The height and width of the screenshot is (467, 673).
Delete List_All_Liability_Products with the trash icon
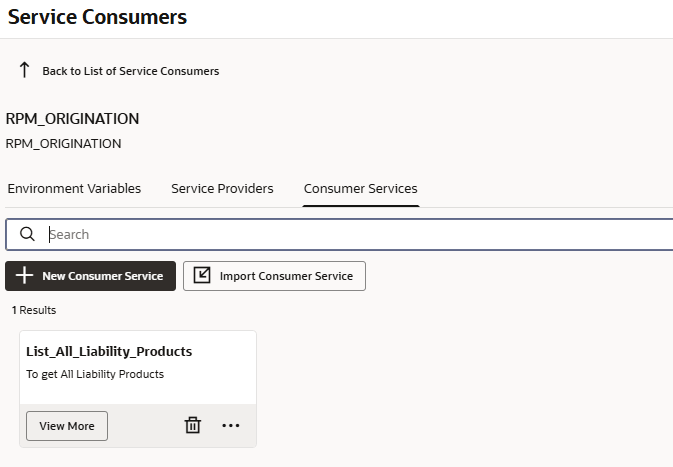[x=193, y=425]
